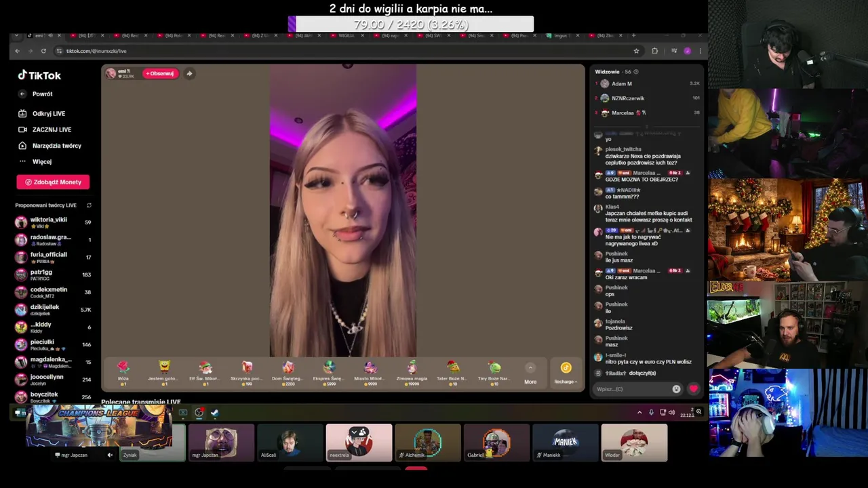Send a heart like in chat
Viewport: 868px width, 488px height.
[693, 389]
